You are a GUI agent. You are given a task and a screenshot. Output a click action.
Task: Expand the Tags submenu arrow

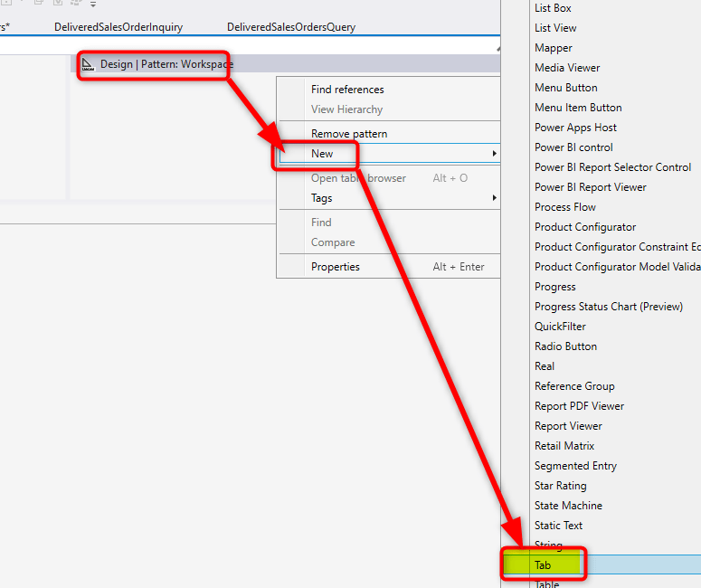(494, 198)
